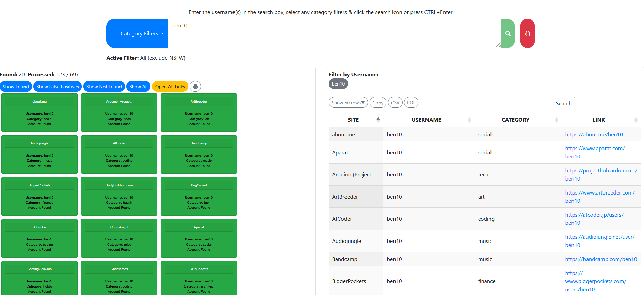Open the Bandcamp result card
Image resolution: width=644 pixels, height=295 pixels.
click(x=199, y=154)
